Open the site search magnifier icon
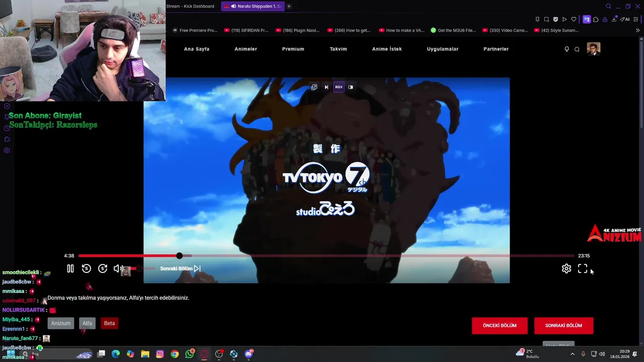Image resolution: width=644 pixels, height=362 pixels. 577,49
